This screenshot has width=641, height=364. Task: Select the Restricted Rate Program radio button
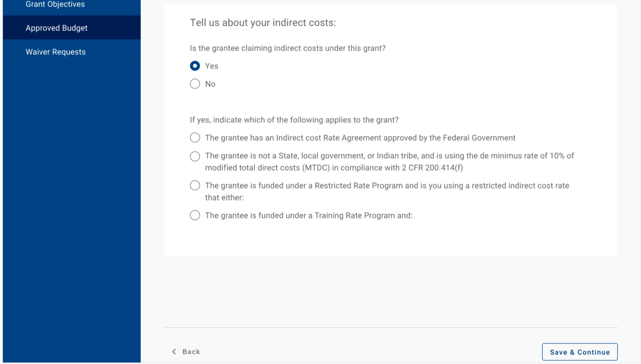[x=195, y=186]
